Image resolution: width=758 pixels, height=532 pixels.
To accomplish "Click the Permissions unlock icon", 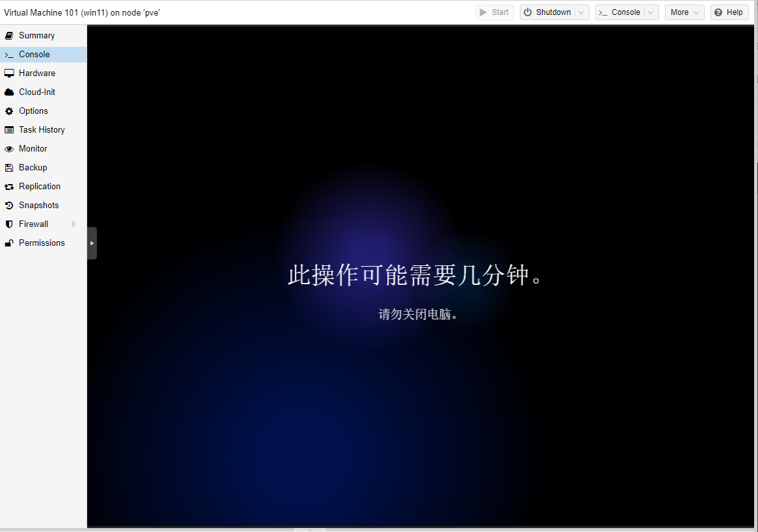I will pos(9,243).
